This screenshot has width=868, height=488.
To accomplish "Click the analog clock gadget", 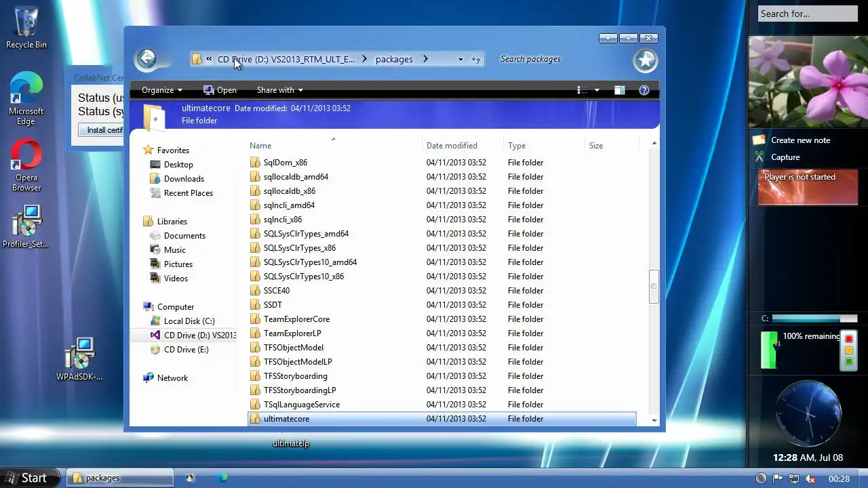I will coord(808,413).
